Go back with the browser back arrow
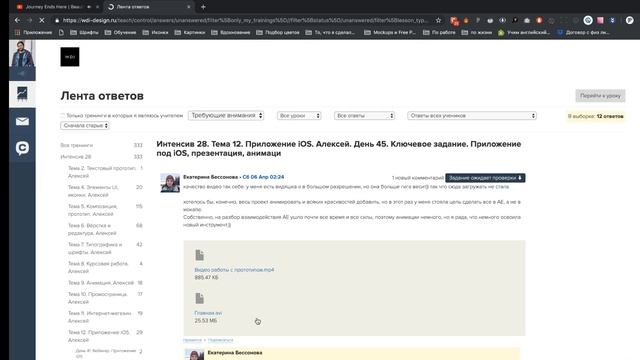640x360 pixels. click(x=17, y=20)
